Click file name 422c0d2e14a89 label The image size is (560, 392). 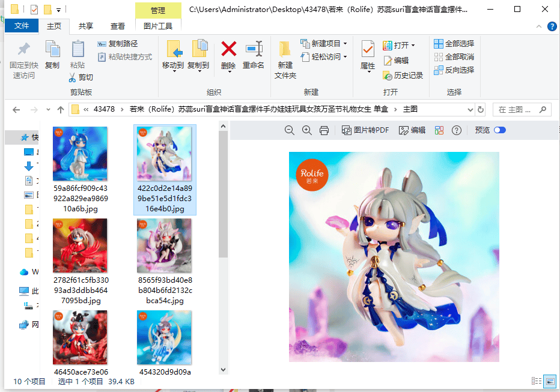coord(165,198)
